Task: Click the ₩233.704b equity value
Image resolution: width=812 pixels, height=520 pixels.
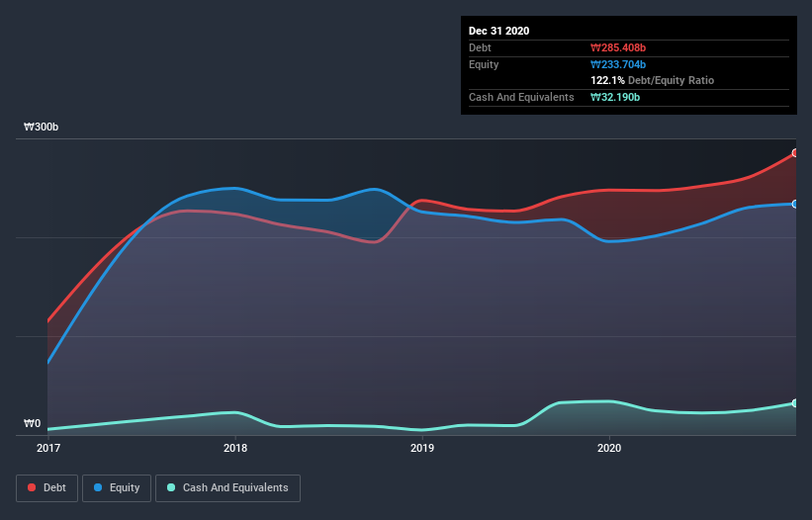Action: click(618, 64)
